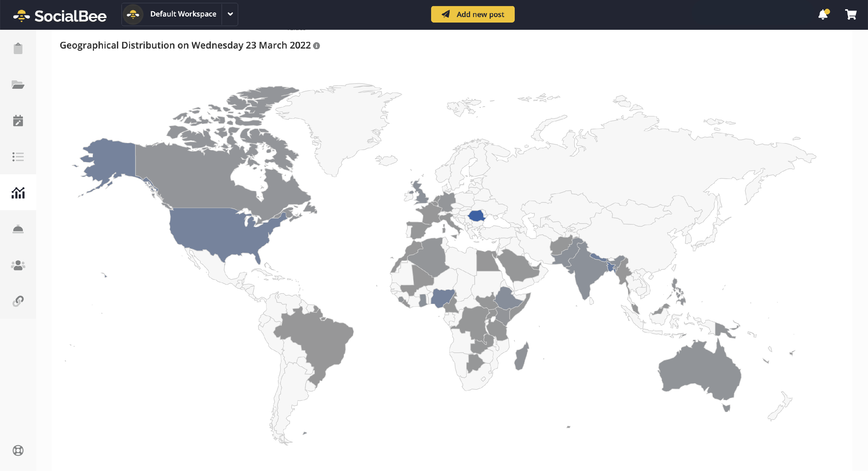Open the folder icon in sidebar

[18, 84]
